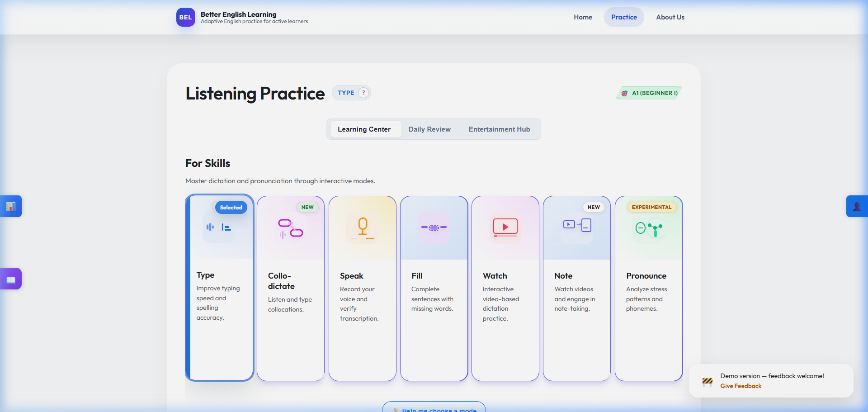Click the For Skills section heading
This screenshot has width=868, height=412.
click(x=208, y=163)
